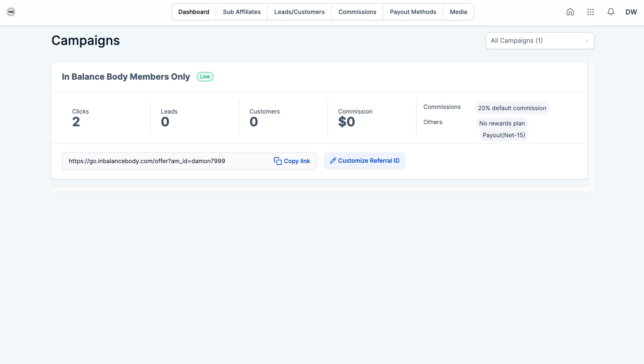Open the DW profile avatar
Image resolution: width=644 pixels, height=364 pixels.
[631, 12]
